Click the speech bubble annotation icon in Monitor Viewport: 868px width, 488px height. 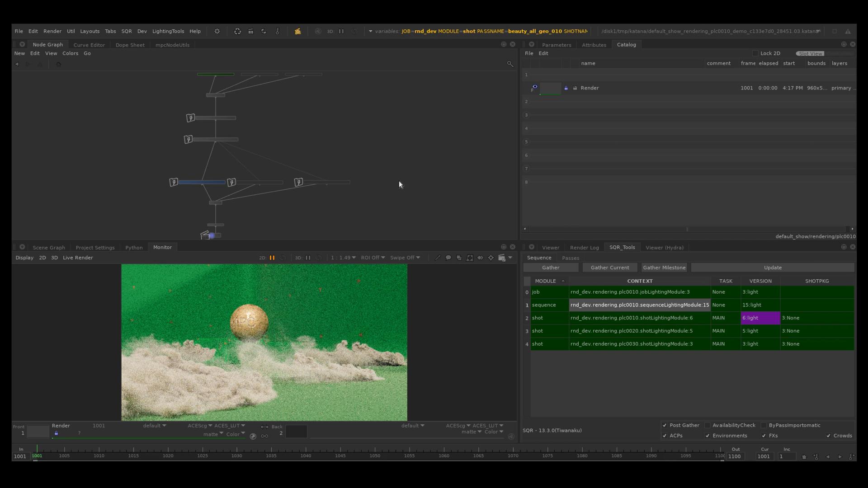pyautogui.click(x=448, y=258)
